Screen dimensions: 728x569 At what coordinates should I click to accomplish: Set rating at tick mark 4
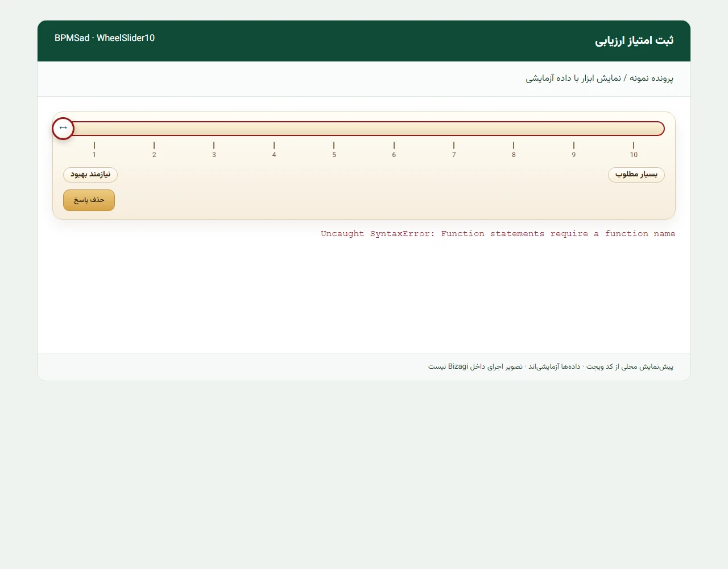coord(274,150)
